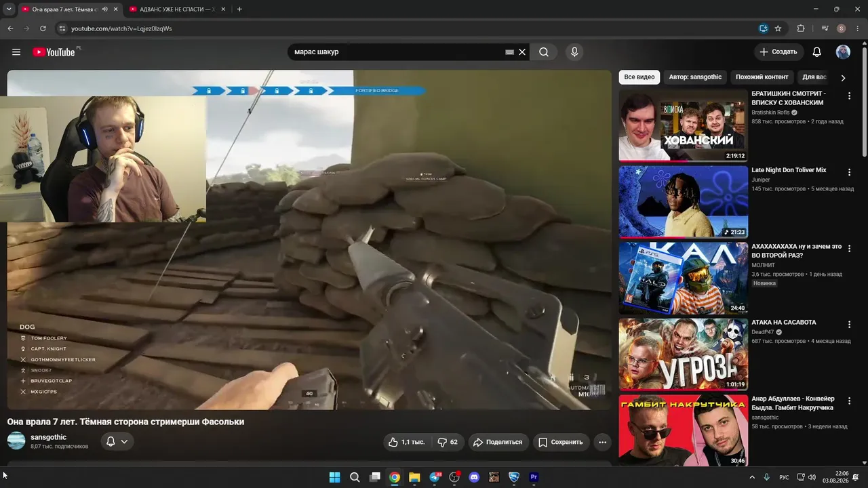Open options for Late Night Don Toliver Mix

pyautogui.click(x=849, y=173)
